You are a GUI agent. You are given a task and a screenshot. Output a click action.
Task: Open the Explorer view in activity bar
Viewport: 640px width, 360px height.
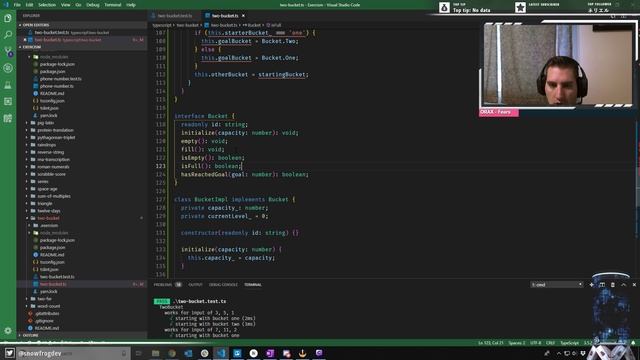coord(8,18)
